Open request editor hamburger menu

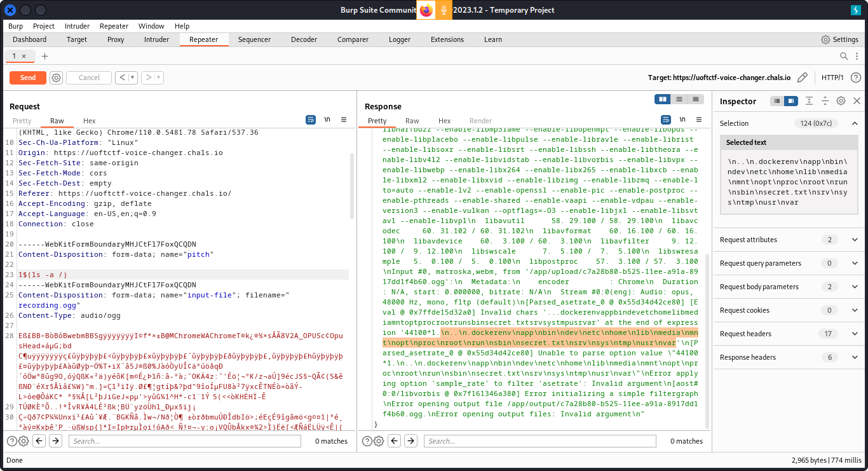coord(344,119)
